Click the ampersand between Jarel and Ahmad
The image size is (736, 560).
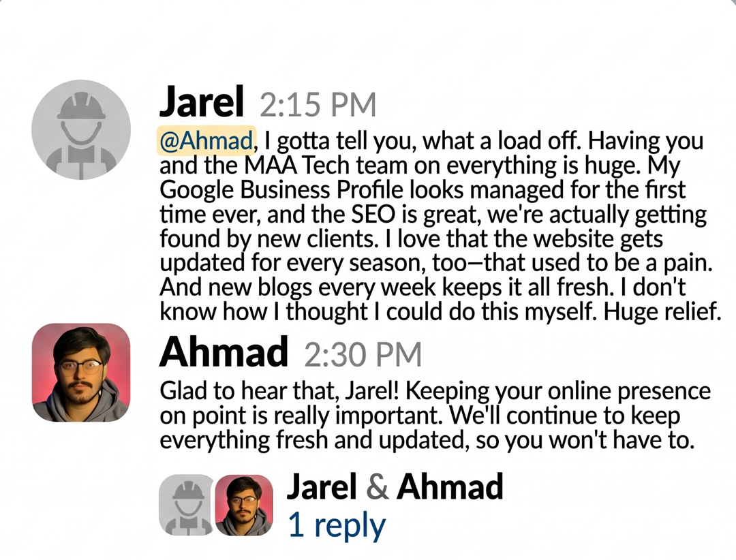(x=377, y=487)
